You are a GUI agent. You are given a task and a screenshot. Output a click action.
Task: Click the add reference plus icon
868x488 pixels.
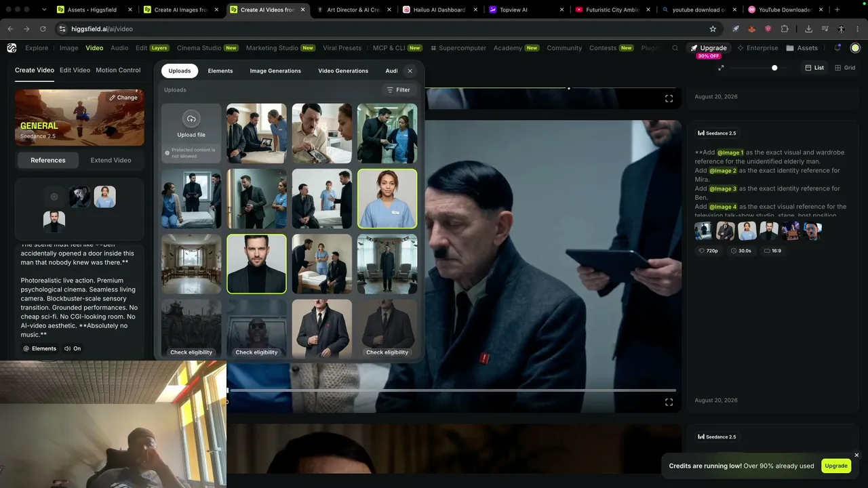[x=54, y=197]
